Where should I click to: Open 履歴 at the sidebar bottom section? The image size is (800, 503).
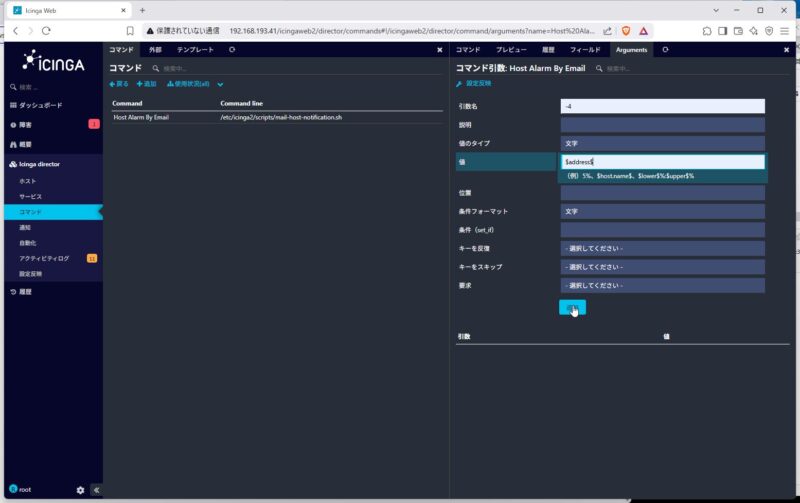tap(21, 292)
